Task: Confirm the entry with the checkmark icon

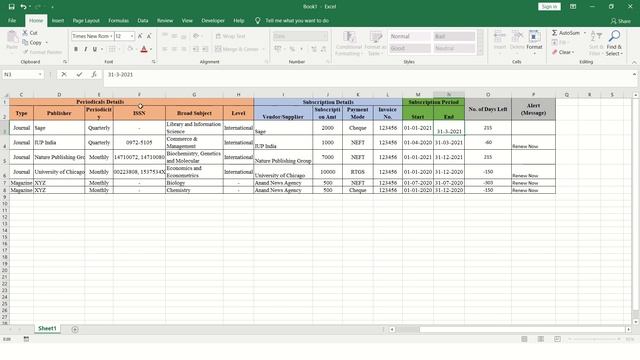Action: pos(79,74)
